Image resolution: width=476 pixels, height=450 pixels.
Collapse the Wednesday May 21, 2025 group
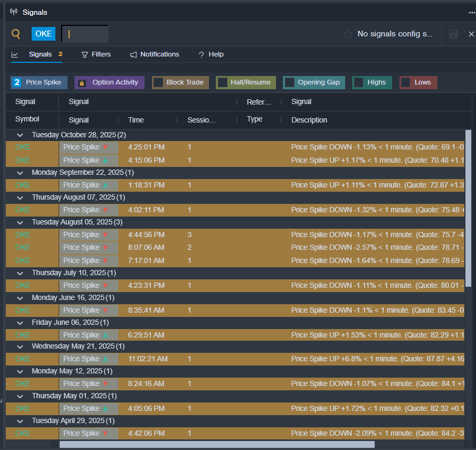pyautogui.click(x=20, y=346)
